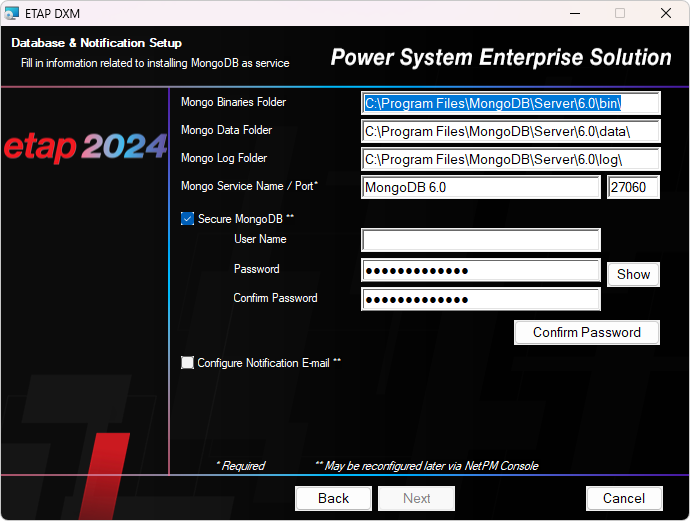690x521 pixels.
Task: Click the Next button
Action: pyautogui.click(x=416, y=498)
